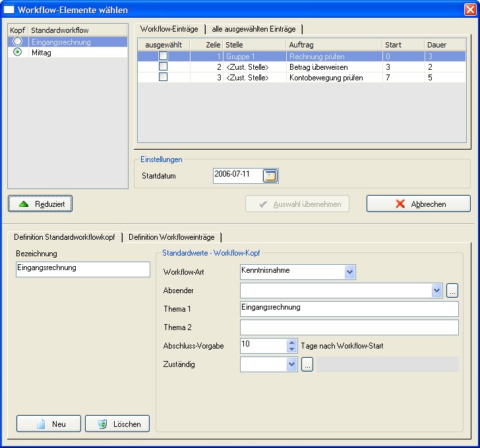The image size is (480, 448).
Task: Select the Mittag row in Standardworkflow list
Action: point(68,52)
